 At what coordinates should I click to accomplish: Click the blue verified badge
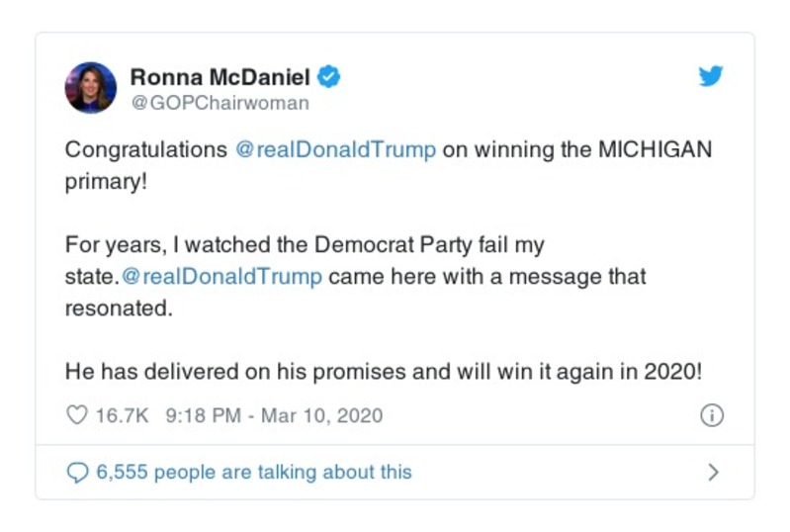point(331,77)
